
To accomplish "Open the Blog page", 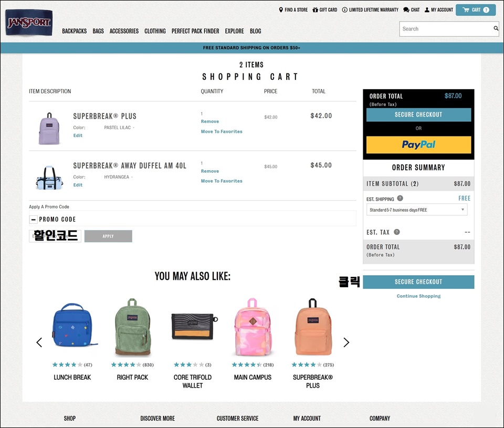I will [256, 31].
